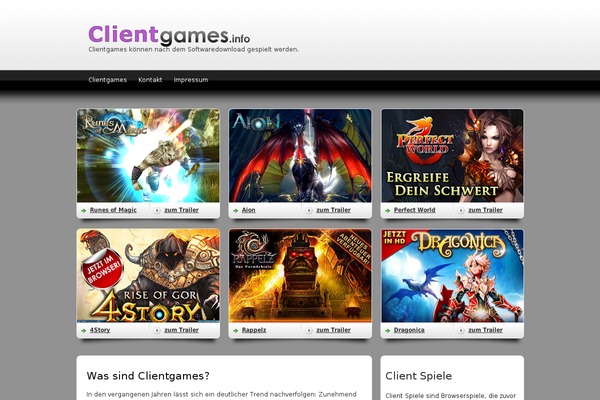
Task: Click round trailer icon under Dragonica
Action: [x=461, y=330]
